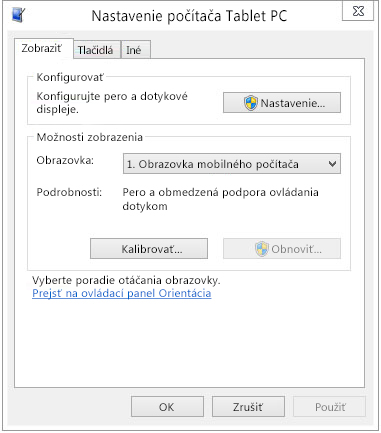381x433 pixels.
Task: Click the Kalibrovať... button
Action: coord(149,249)
